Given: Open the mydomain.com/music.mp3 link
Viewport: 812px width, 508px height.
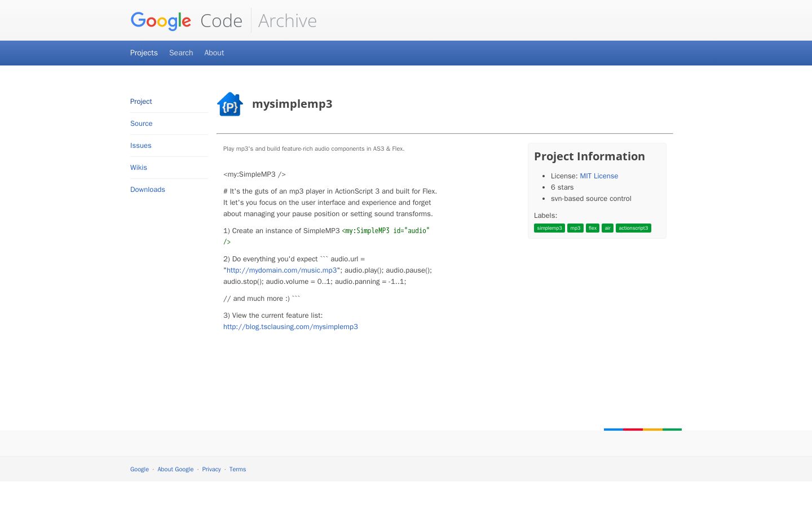Looking at the screenshot, I should click(x=282, y=270).
